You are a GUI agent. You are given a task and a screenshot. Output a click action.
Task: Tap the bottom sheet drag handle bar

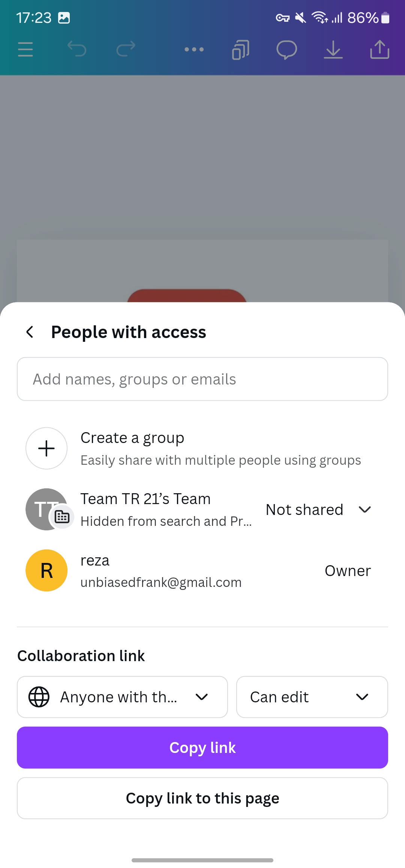(x=202, y=860)
